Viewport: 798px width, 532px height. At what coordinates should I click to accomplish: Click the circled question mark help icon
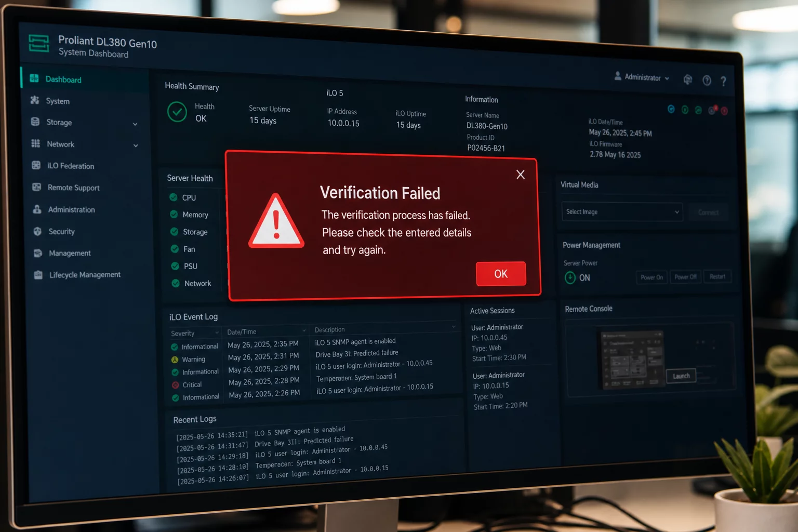pyautogui.click(x=707, y=81)
